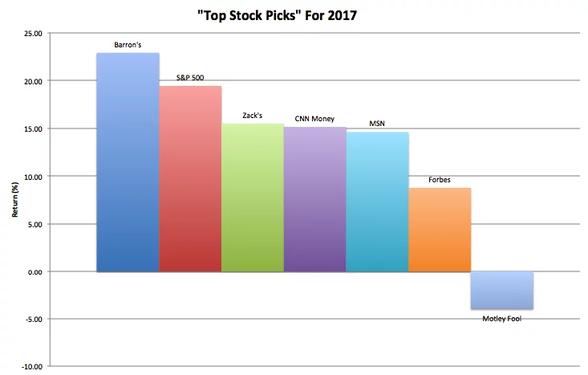Click the green Zack's bar

pyautogui.click(x=253, y=198)
